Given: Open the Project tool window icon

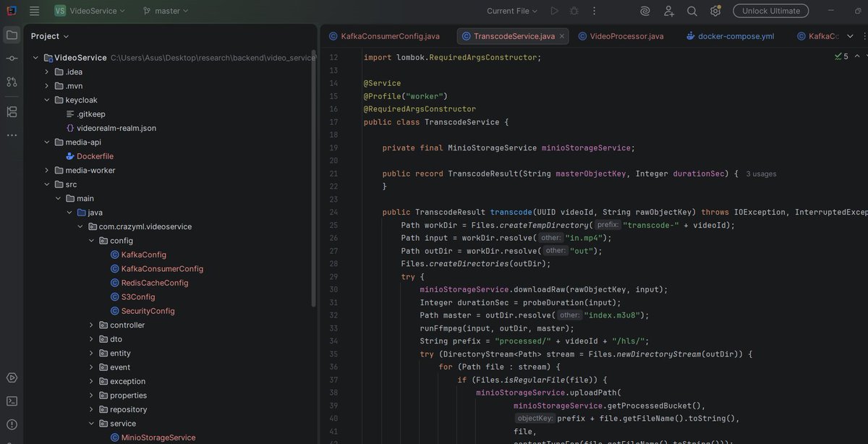Looking at the screenshot, I should pyautogui.click(x=12, y=35).
